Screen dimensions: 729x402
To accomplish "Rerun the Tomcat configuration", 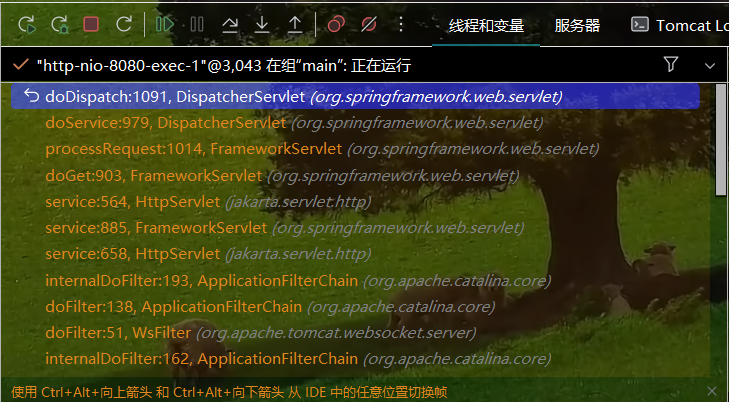I will [27, 24].
